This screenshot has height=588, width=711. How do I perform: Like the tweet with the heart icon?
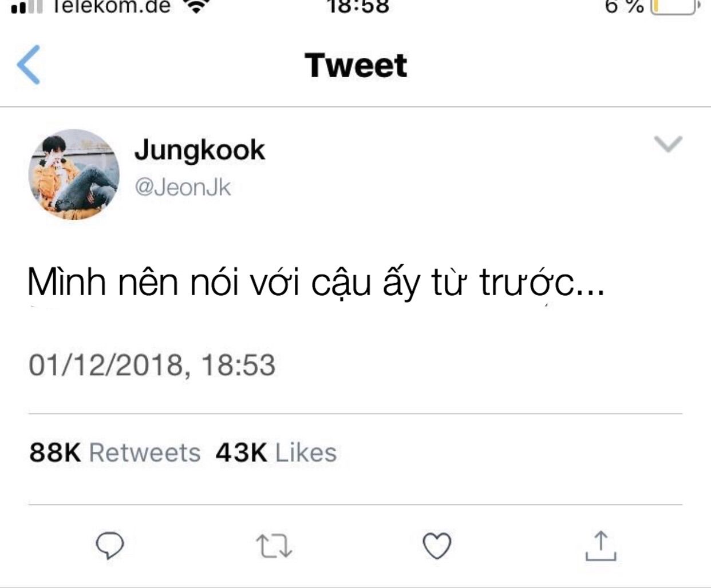437,545
